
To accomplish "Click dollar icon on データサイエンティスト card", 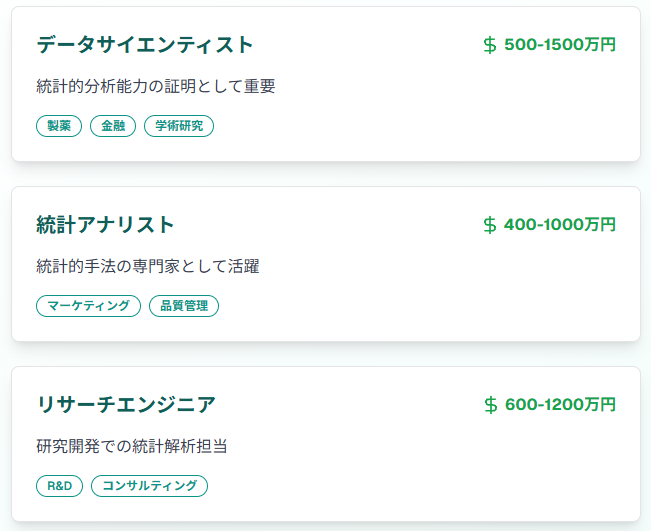I will pos(490,45).
